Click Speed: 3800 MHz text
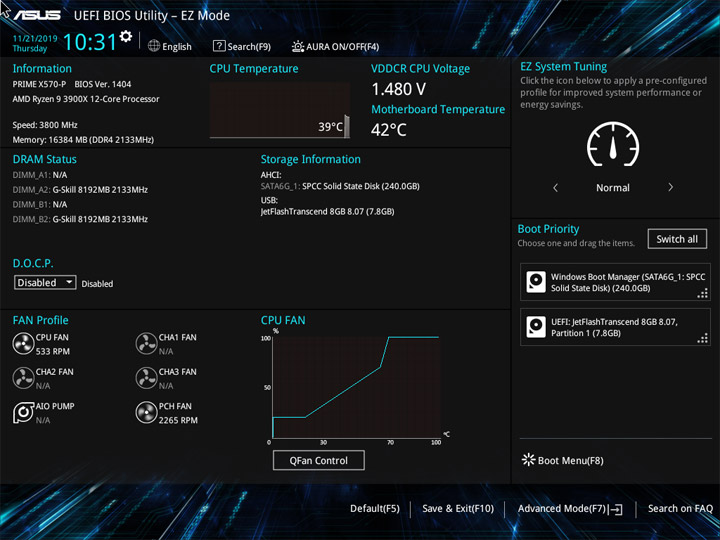720x540 pixels. pos(45,125)
